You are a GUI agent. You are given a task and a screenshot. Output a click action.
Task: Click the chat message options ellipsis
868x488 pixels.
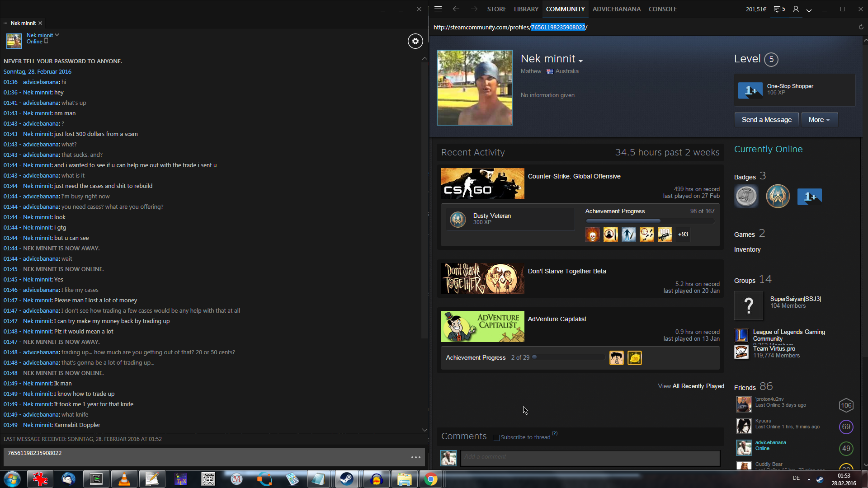[415, 457]
